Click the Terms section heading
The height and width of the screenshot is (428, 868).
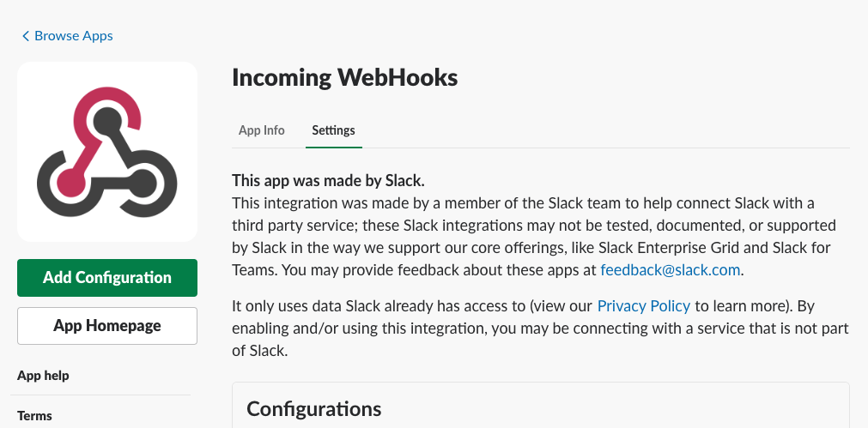tap(34, 416)
